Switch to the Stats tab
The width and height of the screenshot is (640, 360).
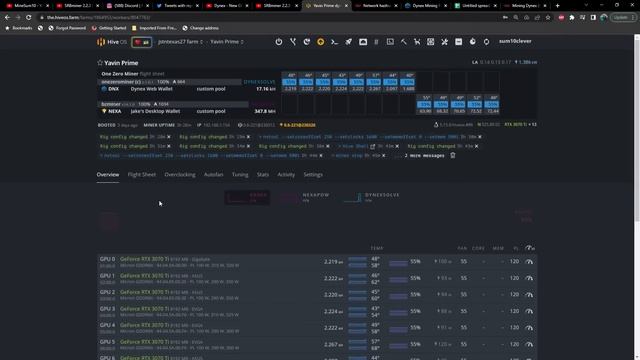(x=263, y=175)
